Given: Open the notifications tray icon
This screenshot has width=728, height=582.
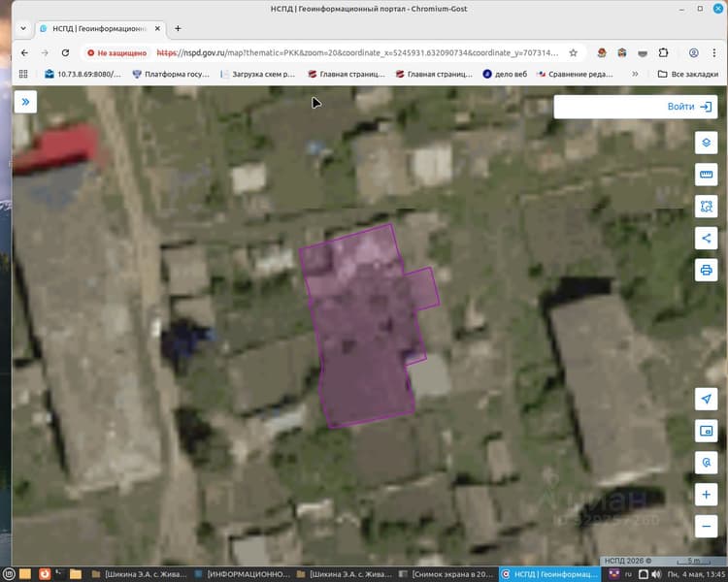Looking at the screenshot, I should 643,574.
